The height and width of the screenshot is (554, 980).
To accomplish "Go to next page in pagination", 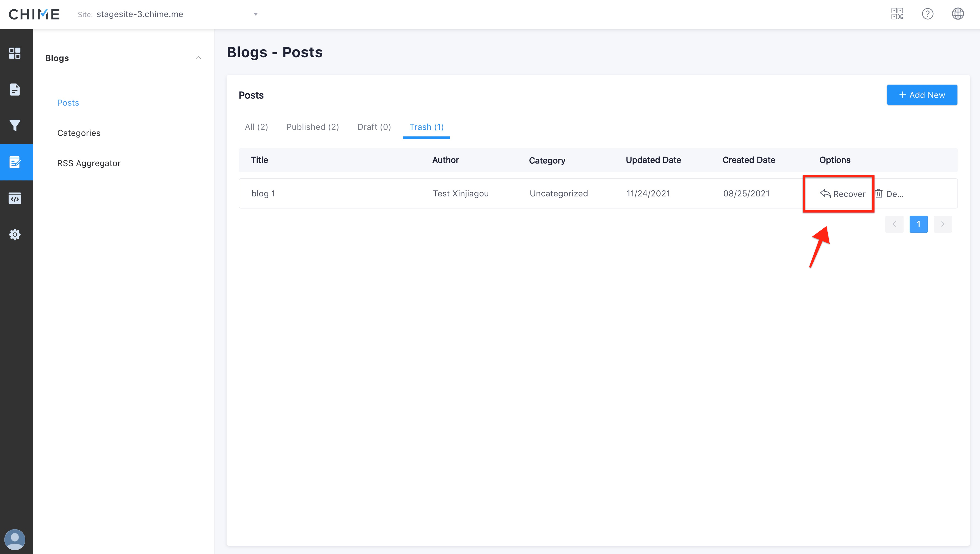I will coord(943,224).
